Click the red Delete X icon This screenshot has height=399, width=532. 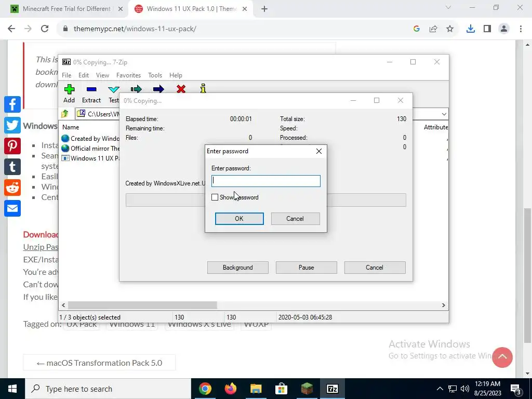point(181,89)
